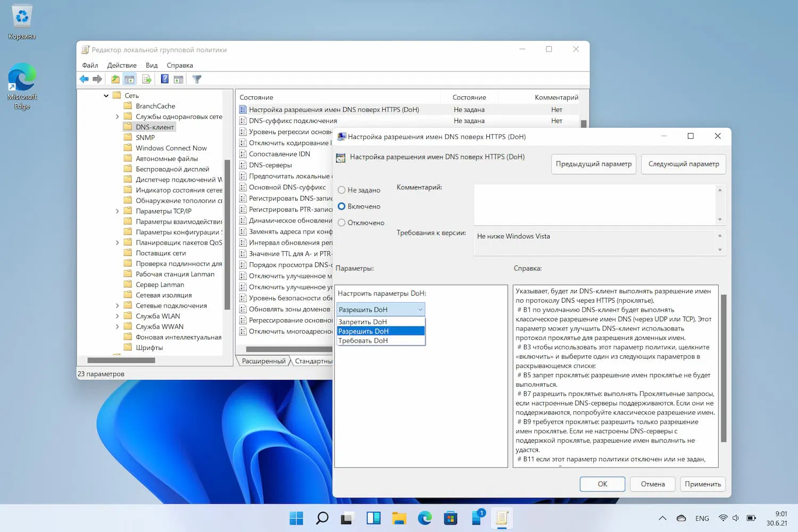798x532 pixels.
Task: Select the 'Включено' radio button
Action: tap(342, 206)
